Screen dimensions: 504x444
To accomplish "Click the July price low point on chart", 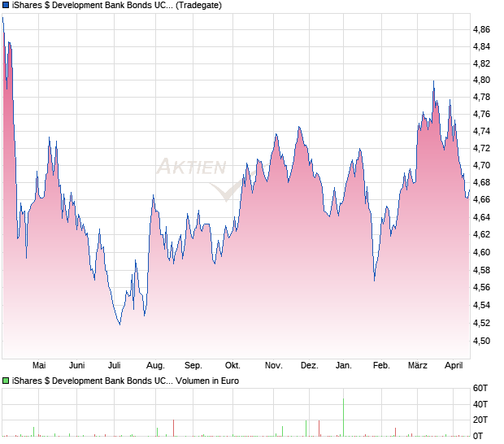I will 119,324.
